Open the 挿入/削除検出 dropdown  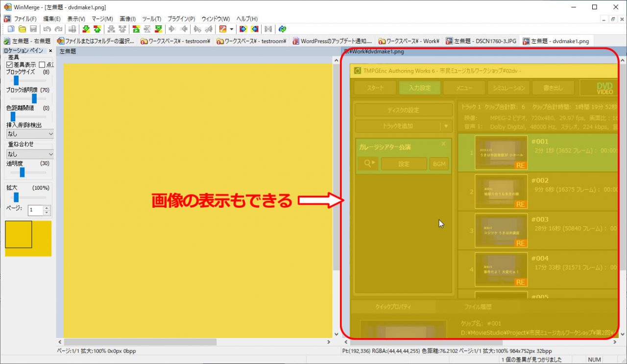tap(30, 134)
